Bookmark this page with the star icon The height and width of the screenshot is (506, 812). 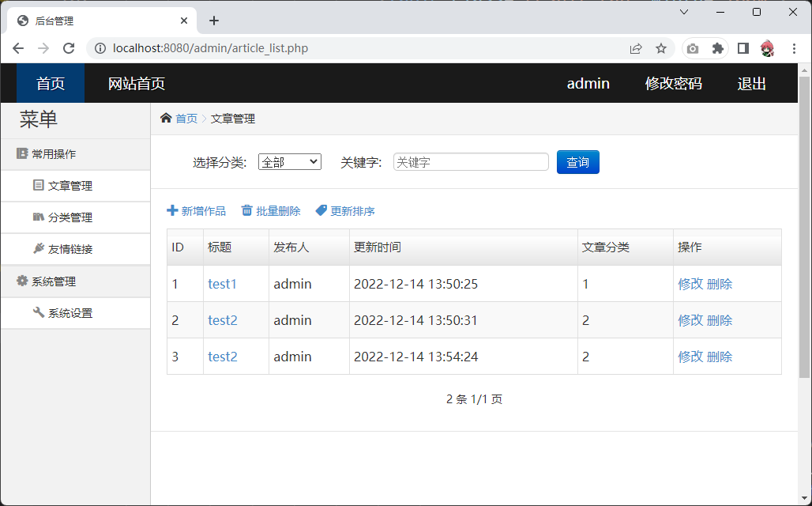point(661,48)
